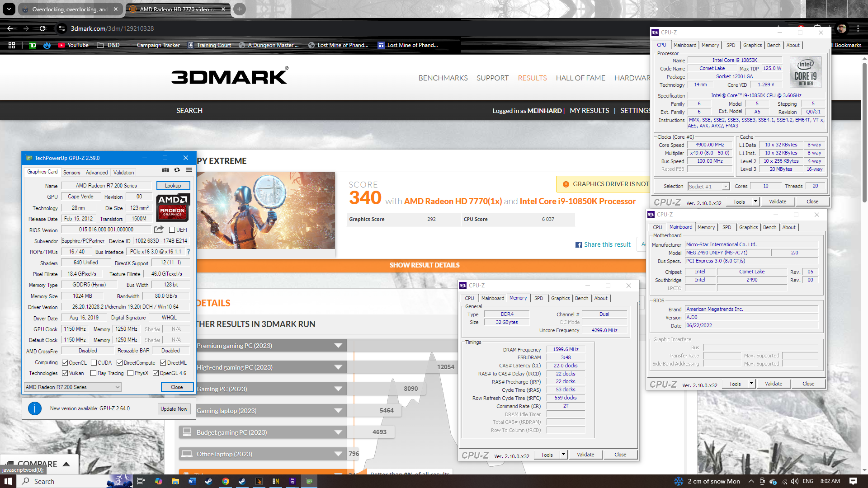Open the volume control in system tray

tap(795, 481)
